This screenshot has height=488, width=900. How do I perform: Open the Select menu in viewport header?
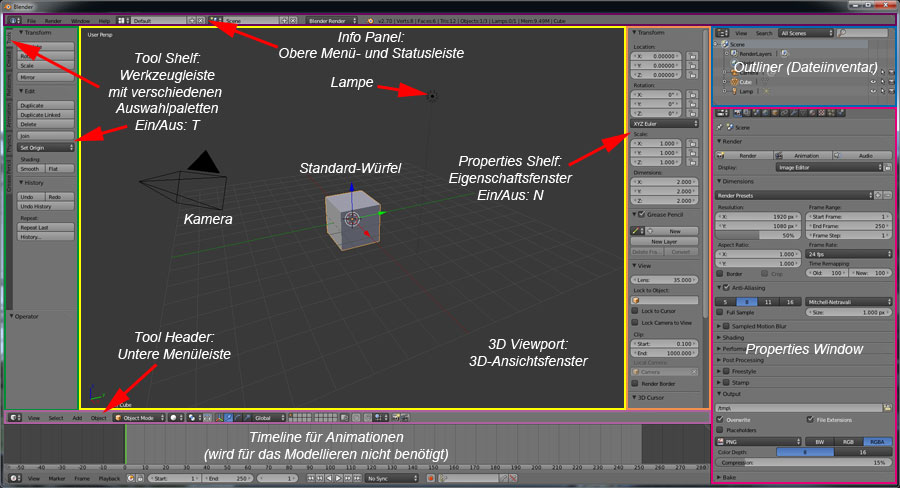[55, 417]
